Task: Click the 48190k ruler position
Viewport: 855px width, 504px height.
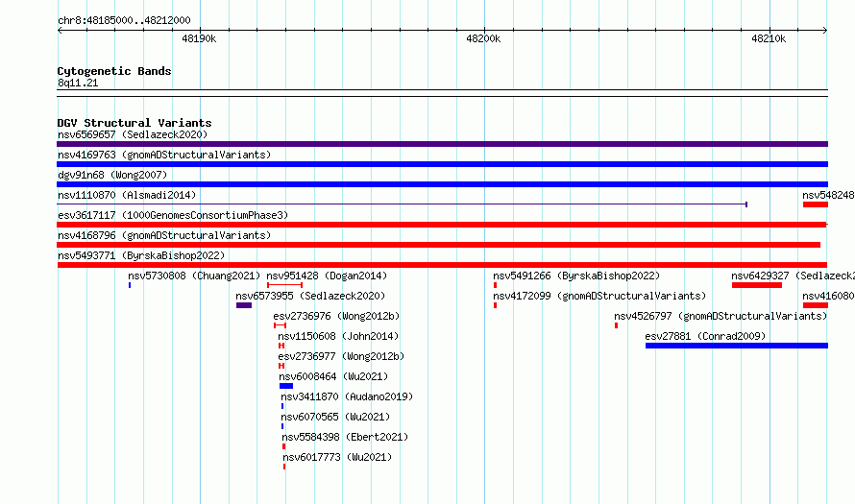Action: point(199,38)
